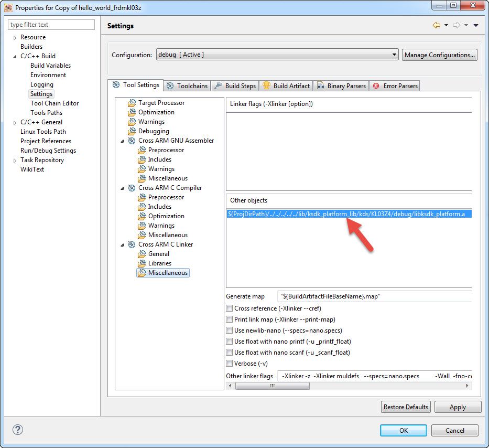Click the Debugging folder icon
Image resolution: width=489 pixels, height=448 pixels.
(132, 131)
